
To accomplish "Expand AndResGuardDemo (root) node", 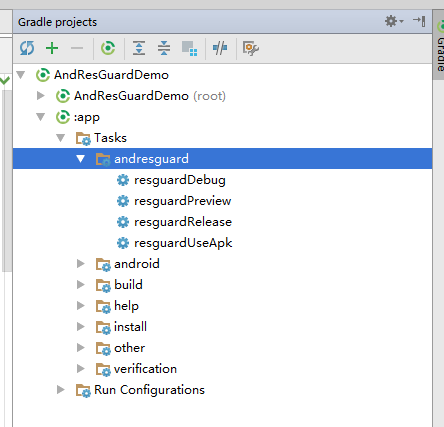I will pyautogui.click(x=41, y=96).
